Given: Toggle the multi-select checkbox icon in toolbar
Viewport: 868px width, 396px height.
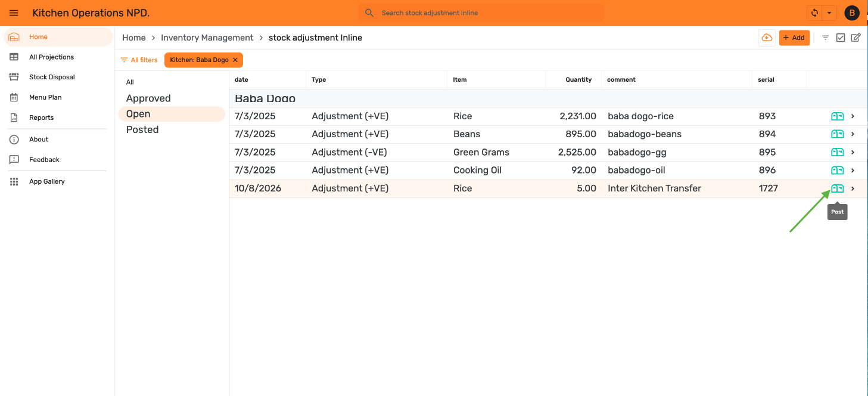Looking at the screenshot, I should coord(841,38).
